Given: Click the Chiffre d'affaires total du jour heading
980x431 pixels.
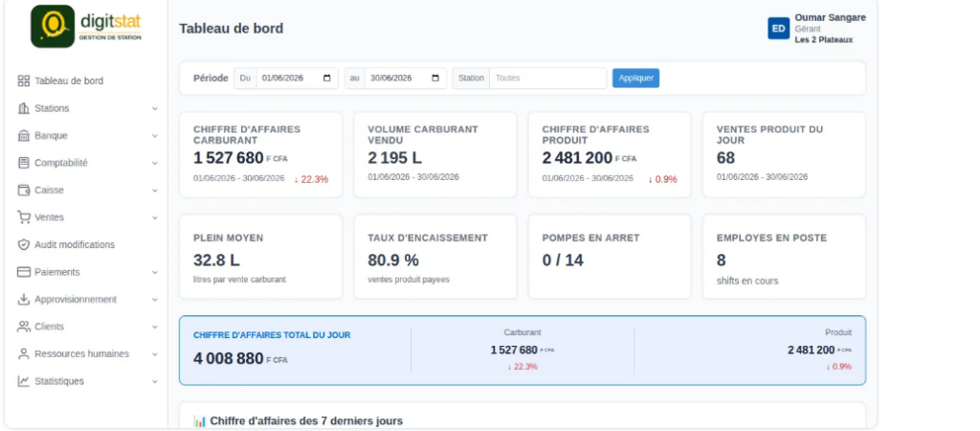Looking at the screenshot, I should point(272,335).
